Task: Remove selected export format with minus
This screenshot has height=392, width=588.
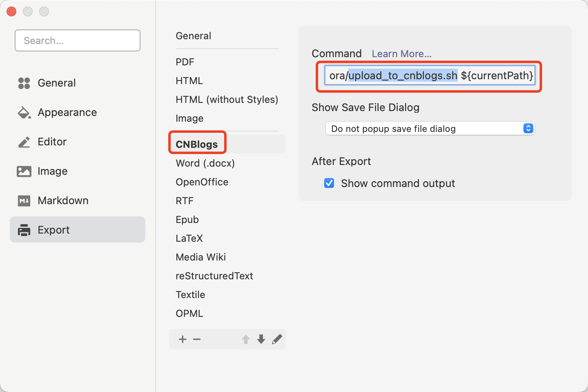Action: click(197, 339)
